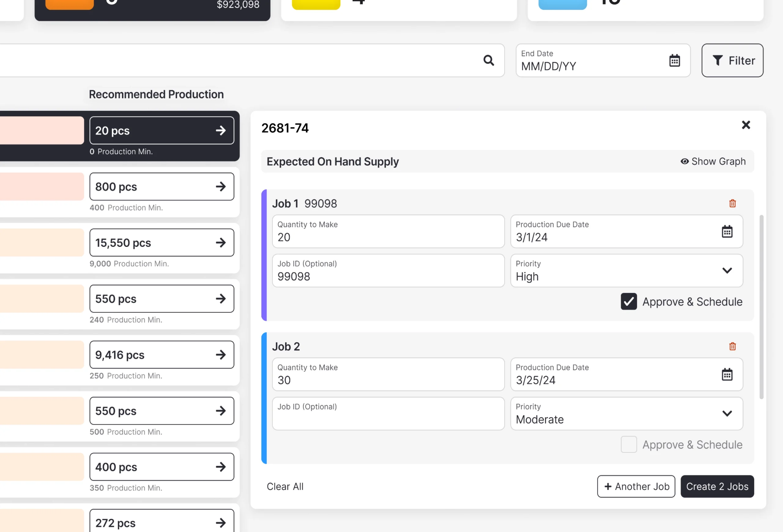The height and width of the screenshot is (532, 783).
Task: Click the $923,098 value
Action: tap(238, 4)
